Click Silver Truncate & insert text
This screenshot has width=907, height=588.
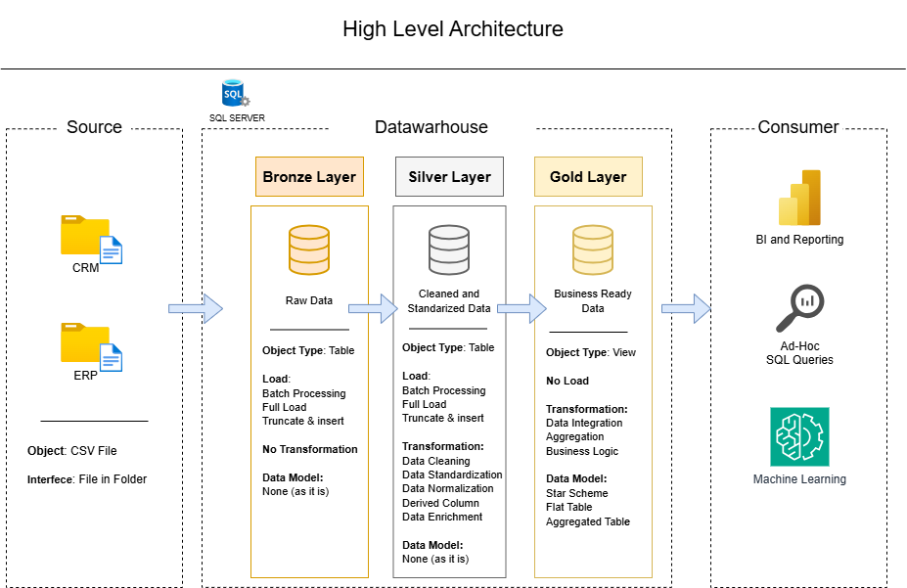443,418
